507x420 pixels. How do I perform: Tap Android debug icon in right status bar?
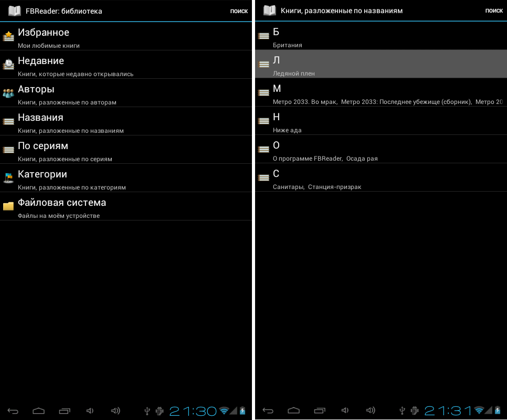point(415,411)
